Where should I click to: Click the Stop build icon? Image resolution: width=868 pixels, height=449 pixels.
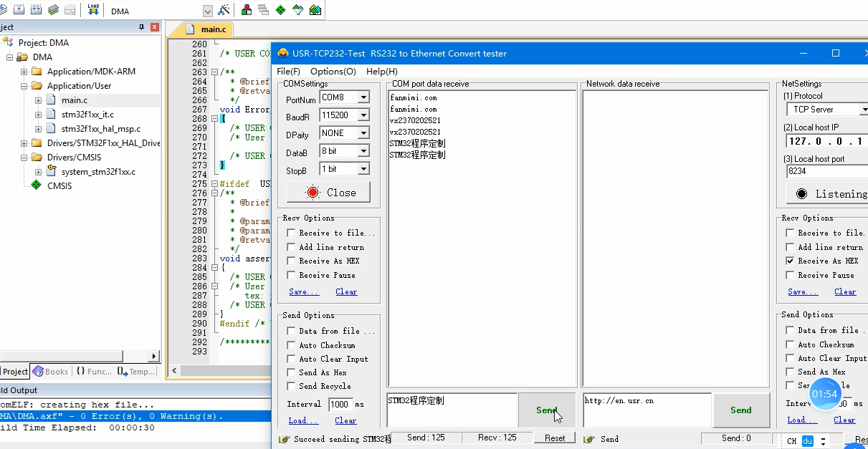coord(70,10)
